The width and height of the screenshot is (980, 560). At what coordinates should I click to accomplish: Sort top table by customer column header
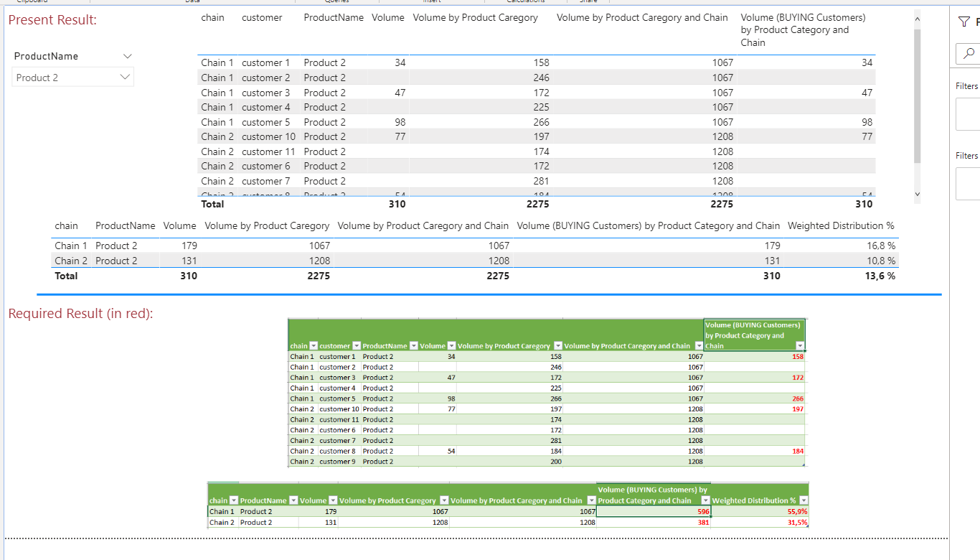(x=262, y=17)
